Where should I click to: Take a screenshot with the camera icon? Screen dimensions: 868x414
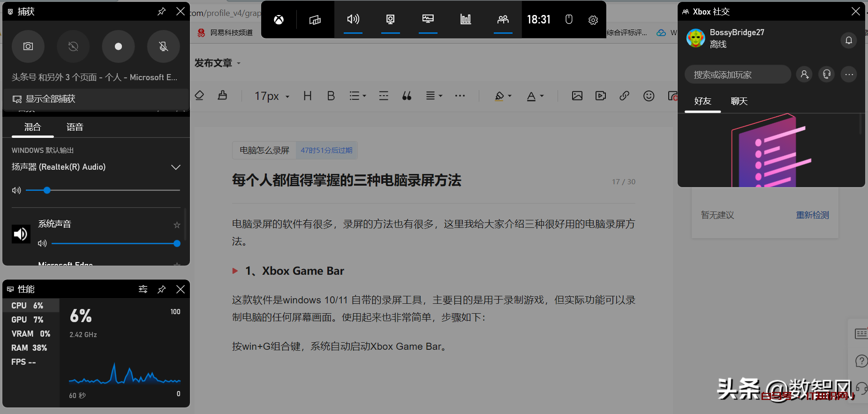click(28, 46)
